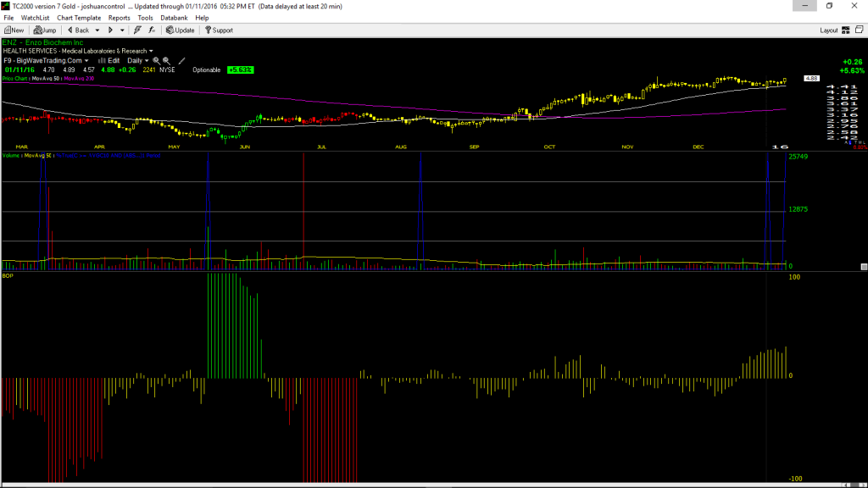
Task: Click the Update data button
Action: pos(181,30)
